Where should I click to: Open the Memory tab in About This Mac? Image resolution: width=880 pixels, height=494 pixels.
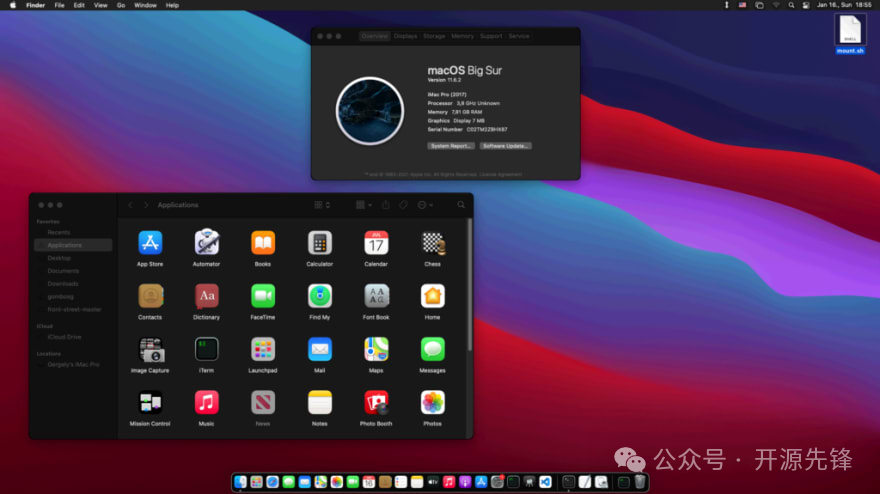pos(462,36)
